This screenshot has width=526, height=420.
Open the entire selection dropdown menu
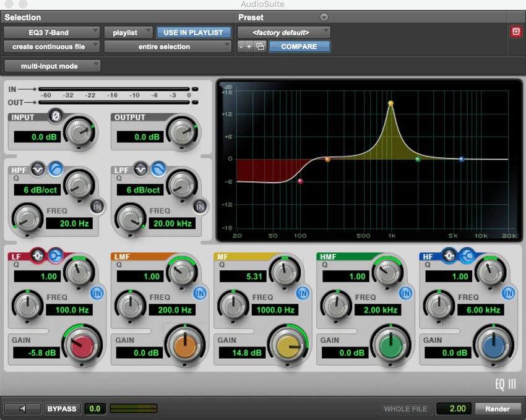167,46
